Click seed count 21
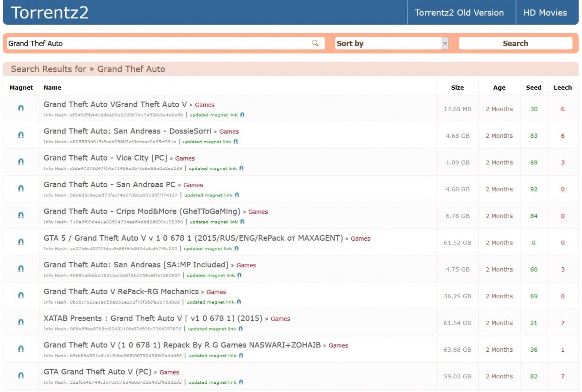Image resolution: width=582 pixels, height=392 pixels. click(x=533, y=323)
